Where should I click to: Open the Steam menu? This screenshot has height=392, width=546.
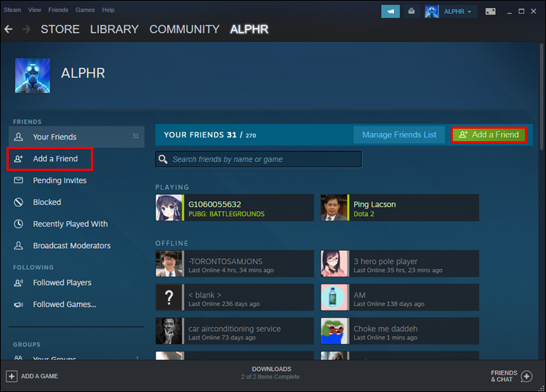point(12,9)
